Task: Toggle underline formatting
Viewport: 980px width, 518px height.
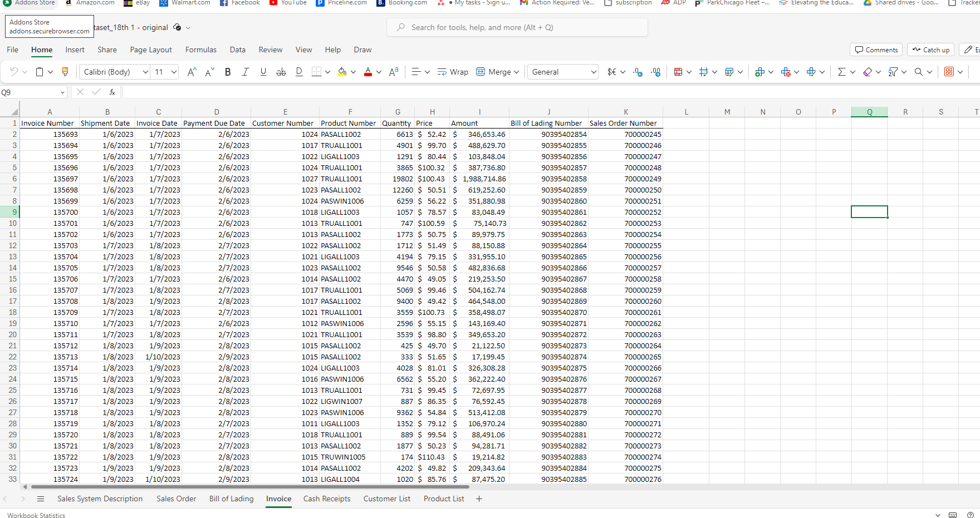Action: [x=263, y=72]
